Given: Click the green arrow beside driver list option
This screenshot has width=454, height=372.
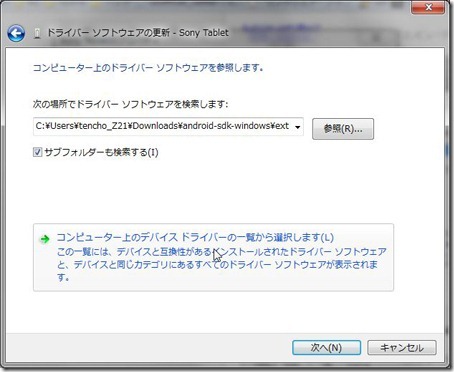Looking at the screenshot, I should 45,239.
